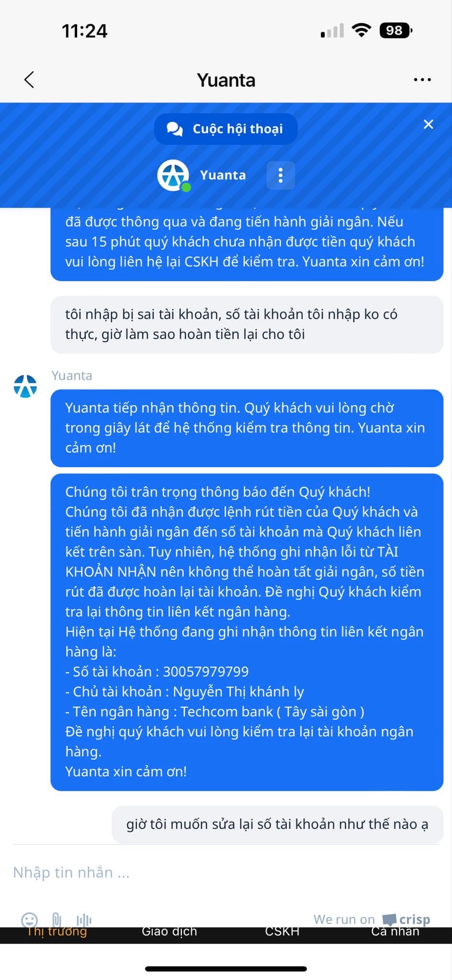Open the CSKH bottom tab
452x980 pixels.
(x=282, y=931)
